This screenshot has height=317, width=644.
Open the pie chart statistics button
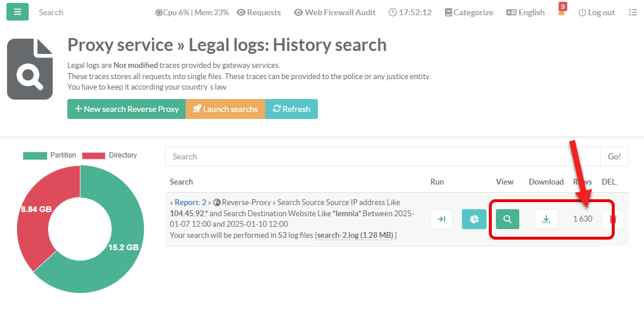(x=474, y=219)
